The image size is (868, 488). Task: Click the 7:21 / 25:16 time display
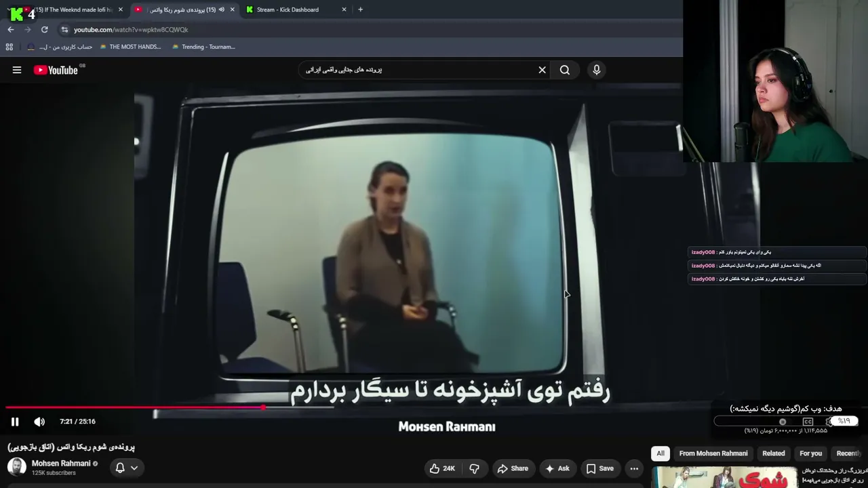point(77,422)
